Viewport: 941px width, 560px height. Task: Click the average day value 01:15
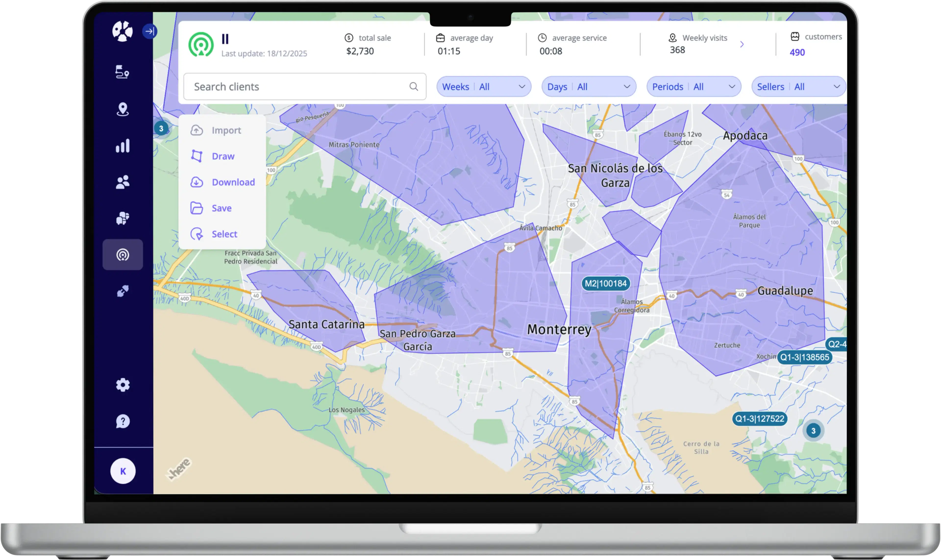point(449,51)
